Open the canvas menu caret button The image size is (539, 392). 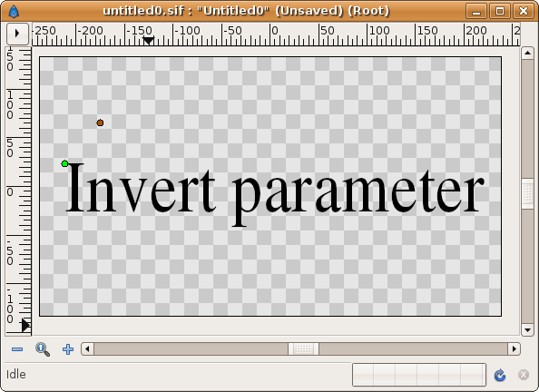(x=17, y=34)
